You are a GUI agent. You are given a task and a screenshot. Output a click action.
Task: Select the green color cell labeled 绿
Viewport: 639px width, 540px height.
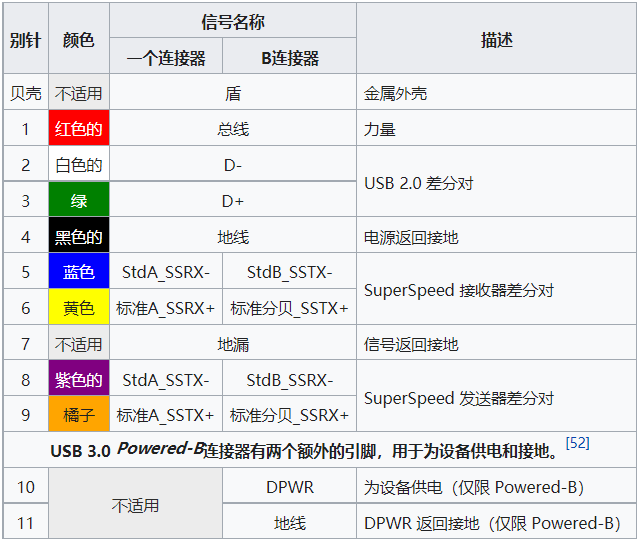tap(78, 201)
